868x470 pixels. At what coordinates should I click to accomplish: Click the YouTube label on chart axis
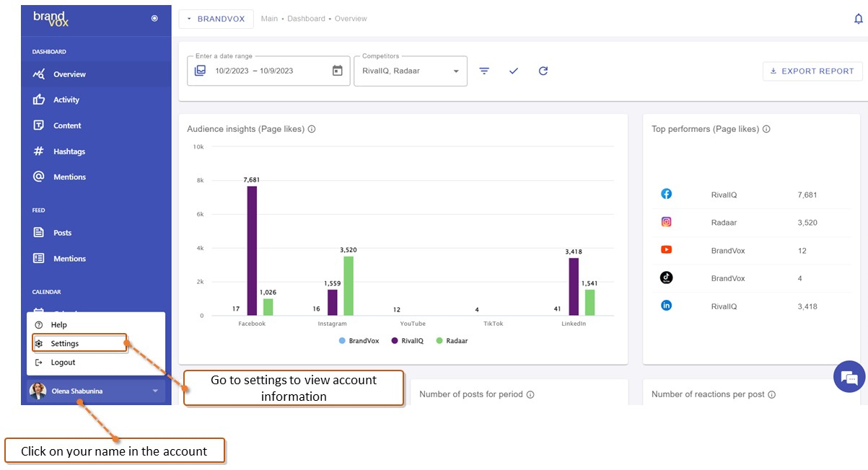tap(413, 324)
